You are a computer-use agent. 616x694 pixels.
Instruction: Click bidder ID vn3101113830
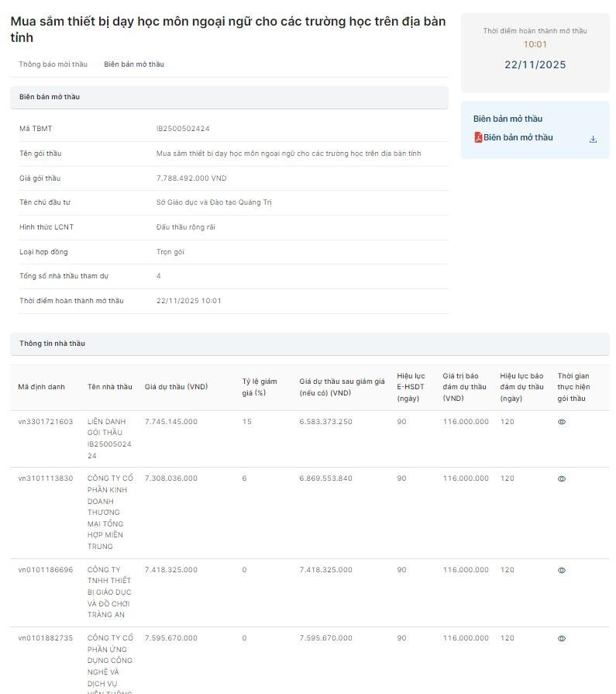[46, 478]
